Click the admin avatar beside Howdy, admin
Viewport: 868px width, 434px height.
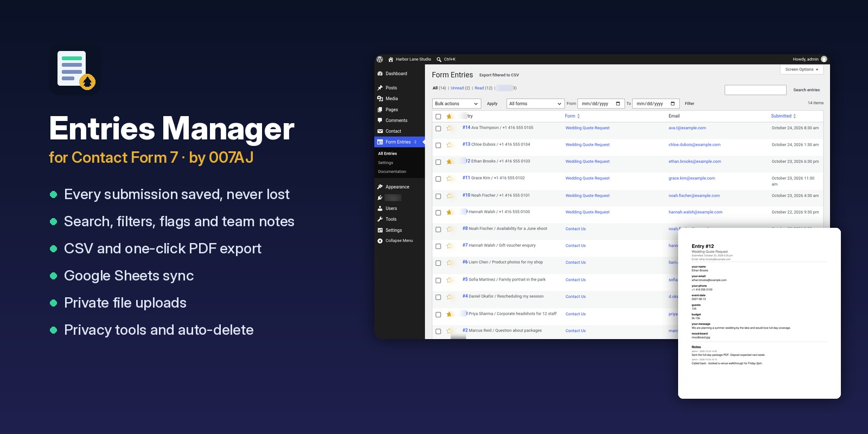824,59
